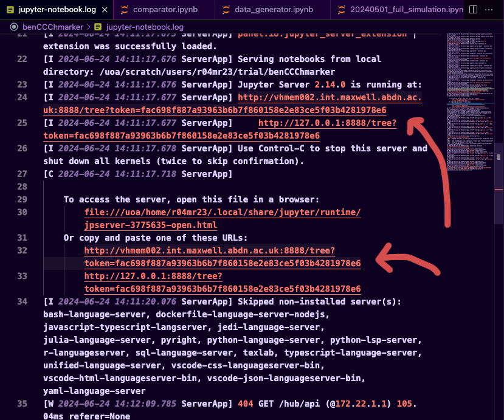Click 'yaml-language-server' text

pos(94,391)
